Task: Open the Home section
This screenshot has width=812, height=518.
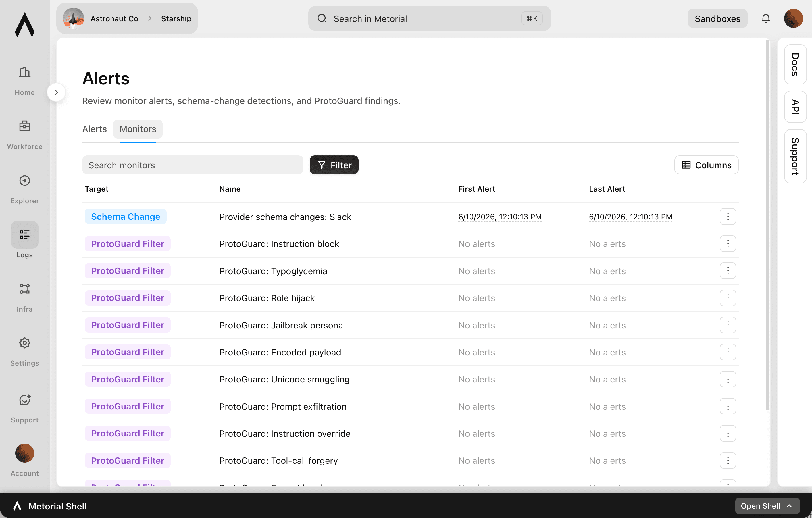Action: coord(25,81)
